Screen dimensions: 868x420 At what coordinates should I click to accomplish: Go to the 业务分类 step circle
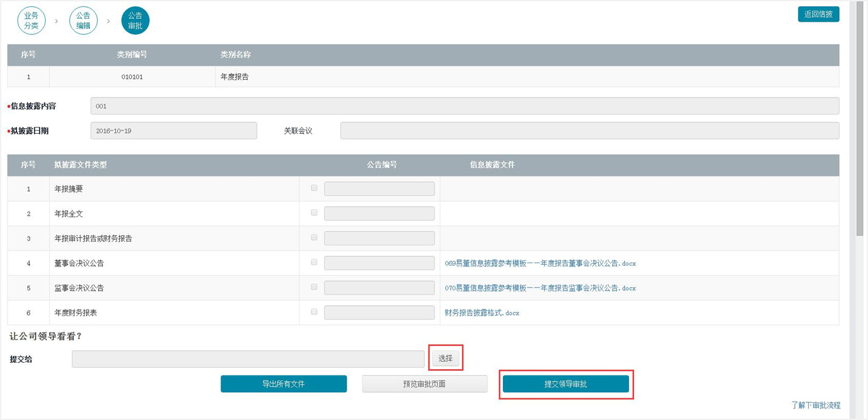click(x=31, y=20)
